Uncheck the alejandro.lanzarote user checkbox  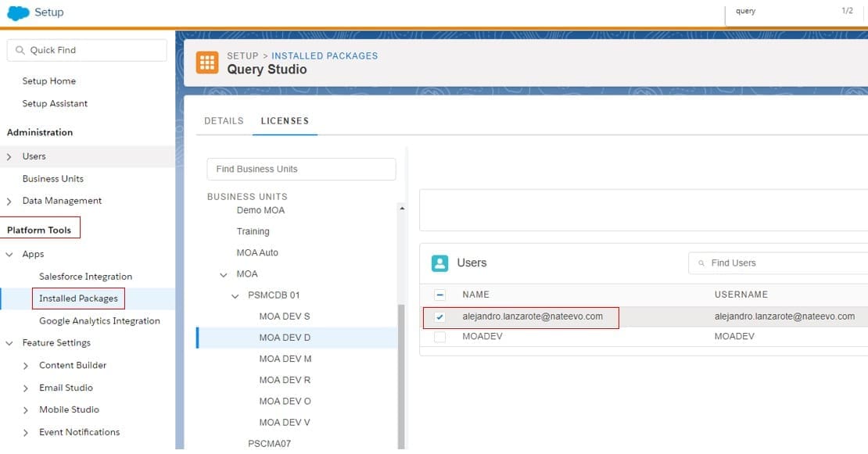point(439,317)
